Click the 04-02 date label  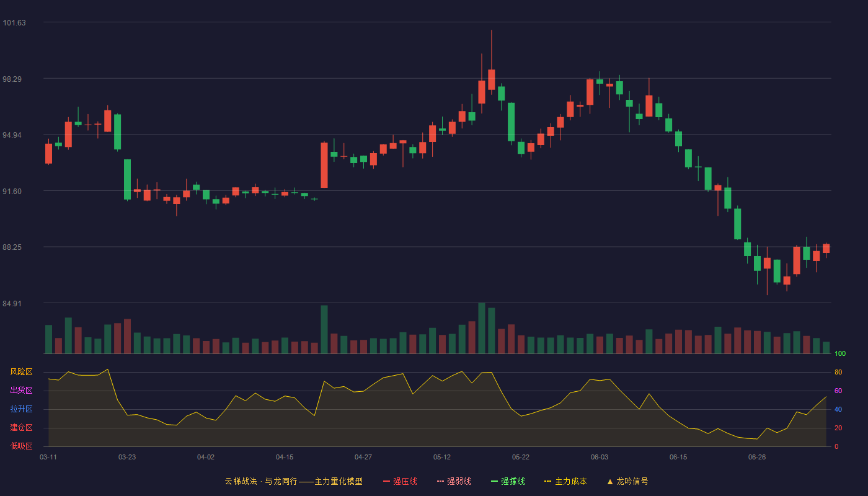[206, 457]
